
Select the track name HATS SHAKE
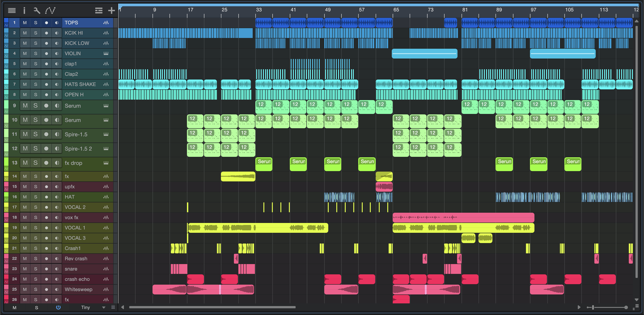(x=80, y=84)
